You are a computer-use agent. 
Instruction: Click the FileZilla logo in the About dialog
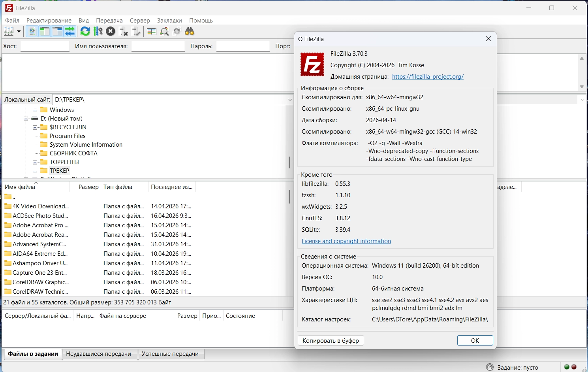click(x=312, y=64)
